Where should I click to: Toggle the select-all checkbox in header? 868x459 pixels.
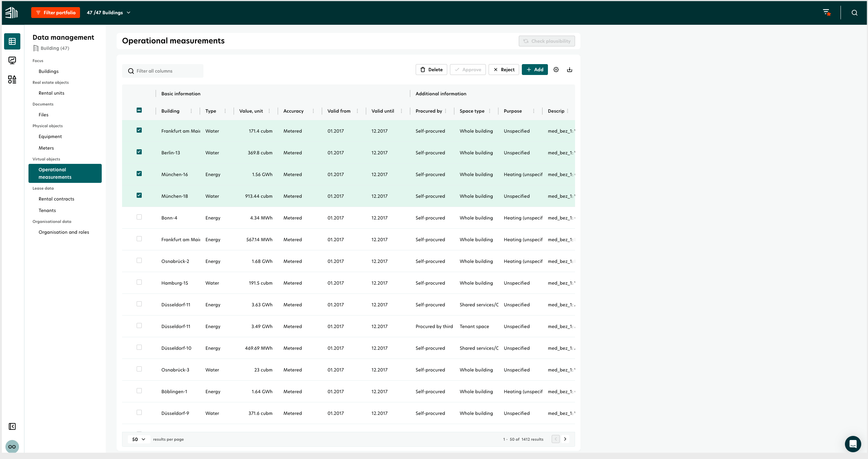(139, 110)
